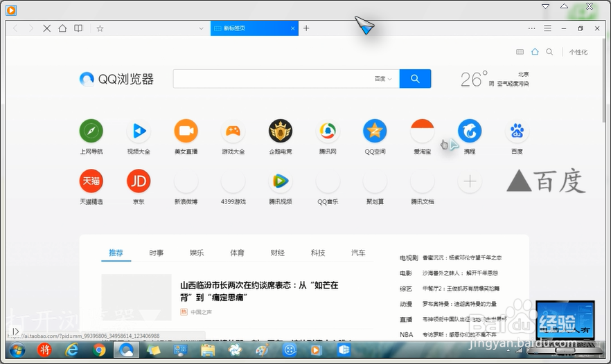Open the 携程 dolphin icon
Image resolution: width=611 pixels, height=364 pixels.
(x=470, y=131)
